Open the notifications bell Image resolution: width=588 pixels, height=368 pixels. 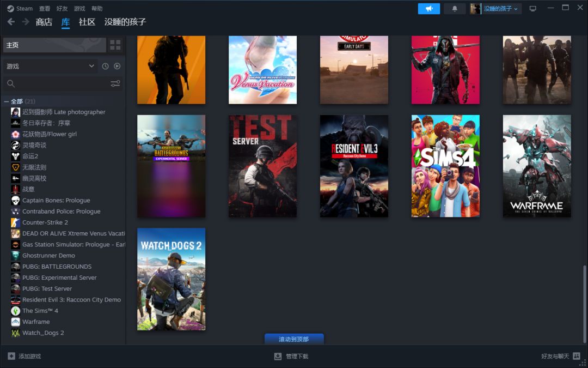tap(455, 9)
